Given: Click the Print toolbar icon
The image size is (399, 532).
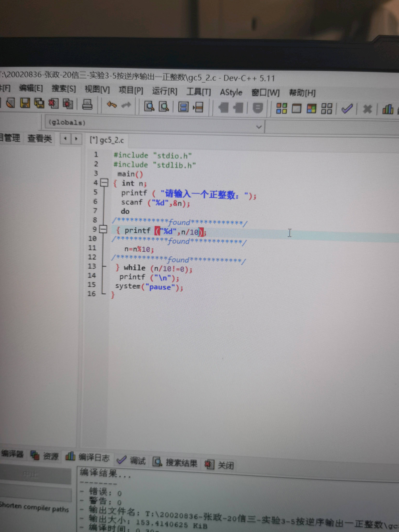Looking at the screenshot, I should [88, 104].
